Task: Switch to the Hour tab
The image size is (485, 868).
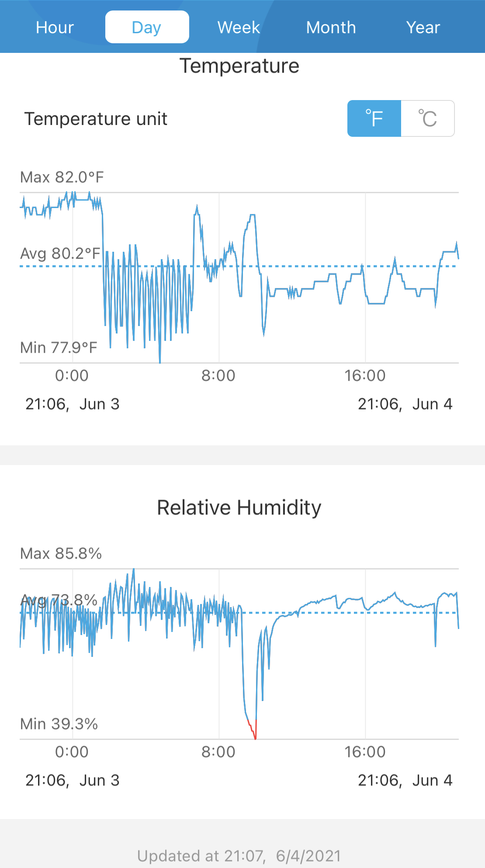Action: click(x=55, y=27)
